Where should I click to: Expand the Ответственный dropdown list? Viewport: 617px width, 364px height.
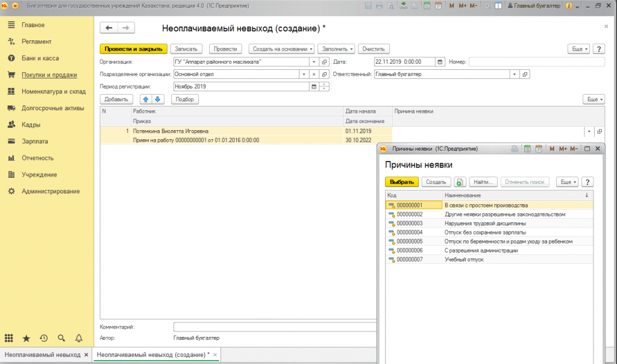(514, 74)
